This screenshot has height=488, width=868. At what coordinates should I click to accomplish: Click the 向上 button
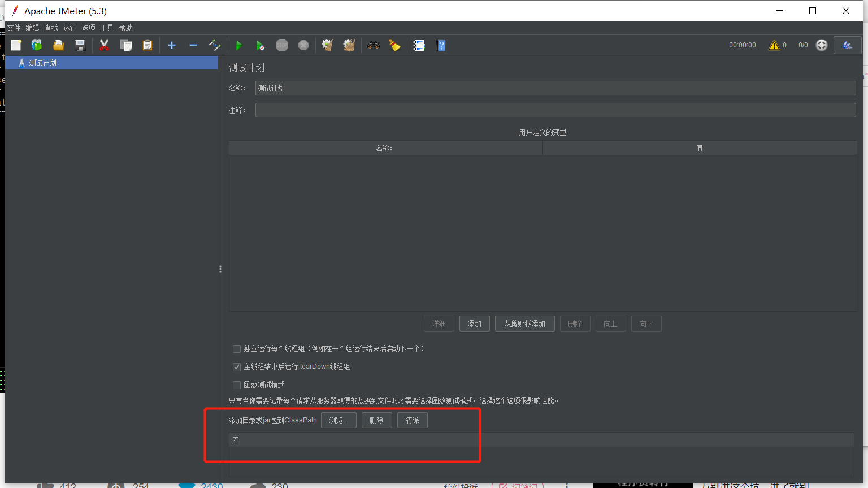click(610, 324)
